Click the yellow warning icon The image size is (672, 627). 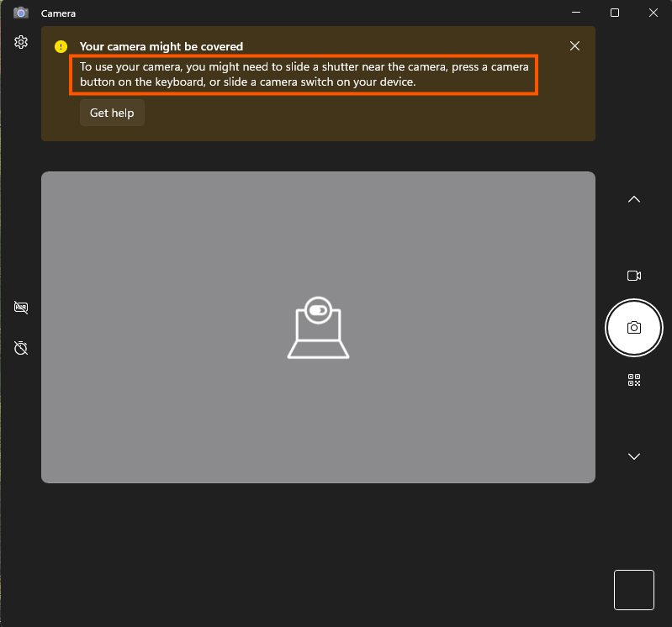point(61,46)
